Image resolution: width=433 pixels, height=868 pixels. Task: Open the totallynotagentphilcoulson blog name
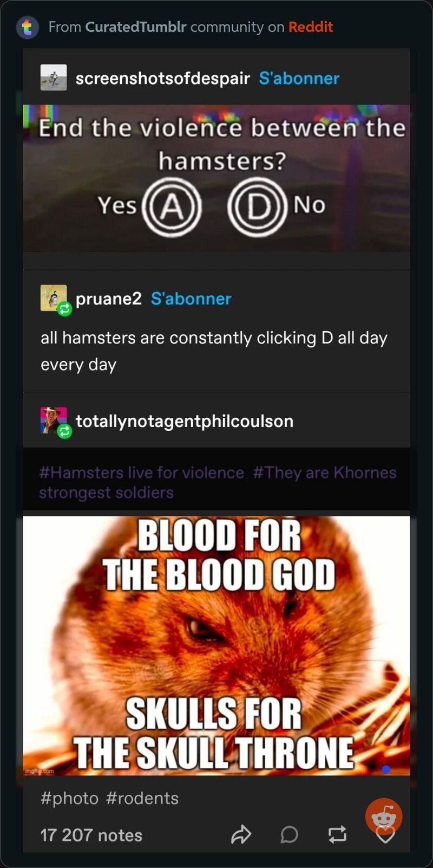185,421
